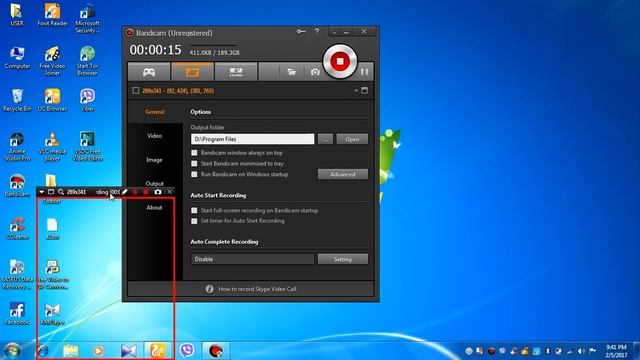The height and width of the screenshot is (360, 640).
Task: Open the Recycle Bin
Action: (x=17, y=100)
